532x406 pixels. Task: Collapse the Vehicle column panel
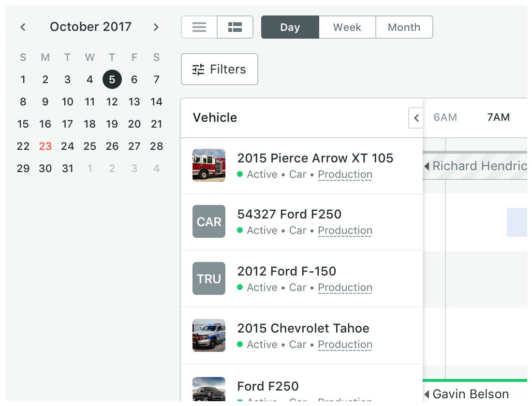[x=416, y=118]
